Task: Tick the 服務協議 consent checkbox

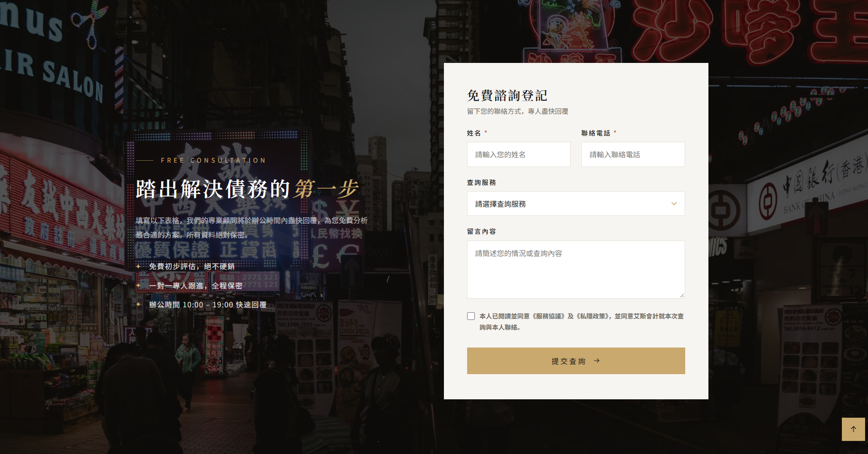Action: pyautogui.click(x=471, y=316)
